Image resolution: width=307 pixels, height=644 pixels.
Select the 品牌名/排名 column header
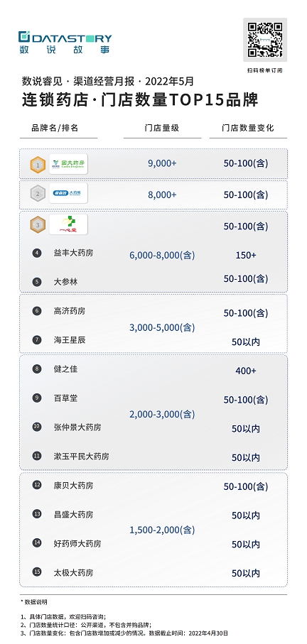click(x=55, y=128)
